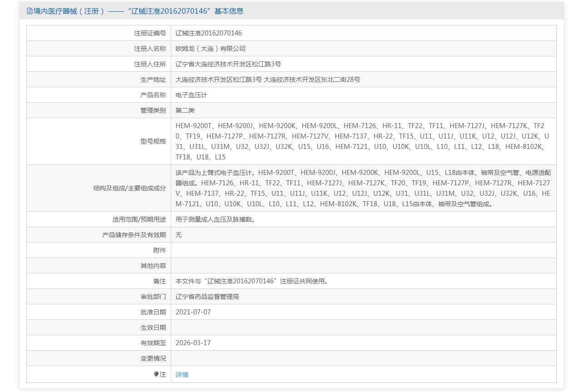Screen dimensions: 570x392
Task: Select approval department 辽宁省药品监督管理局
Action: pyautogui.click(x=207, y=297)
